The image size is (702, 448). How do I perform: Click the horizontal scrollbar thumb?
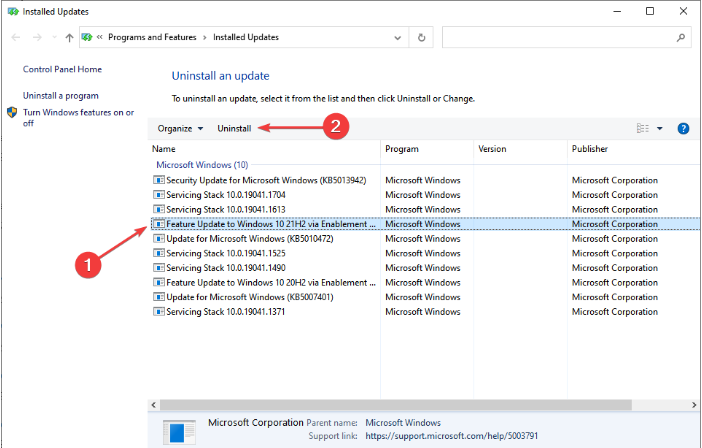coord(396,405)
